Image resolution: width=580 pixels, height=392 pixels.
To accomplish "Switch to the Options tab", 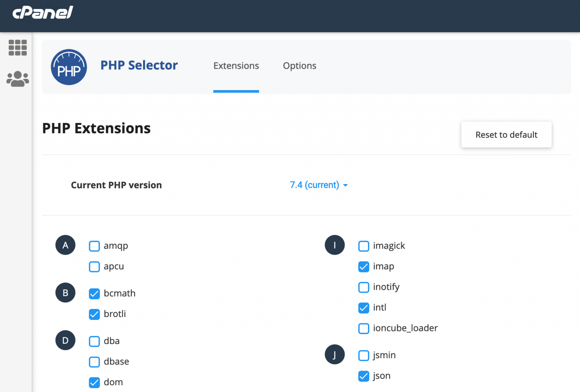I will [299, 66].
